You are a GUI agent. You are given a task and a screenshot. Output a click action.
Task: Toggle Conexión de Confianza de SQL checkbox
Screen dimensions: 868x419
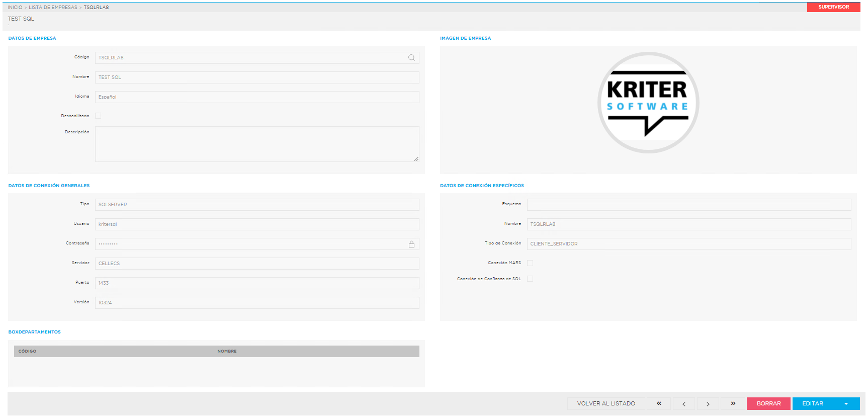[530, 279]
